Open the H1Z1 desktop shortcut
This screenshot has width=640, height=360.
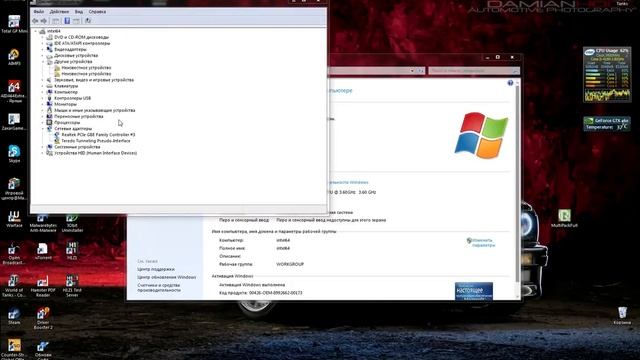point(72,251)
